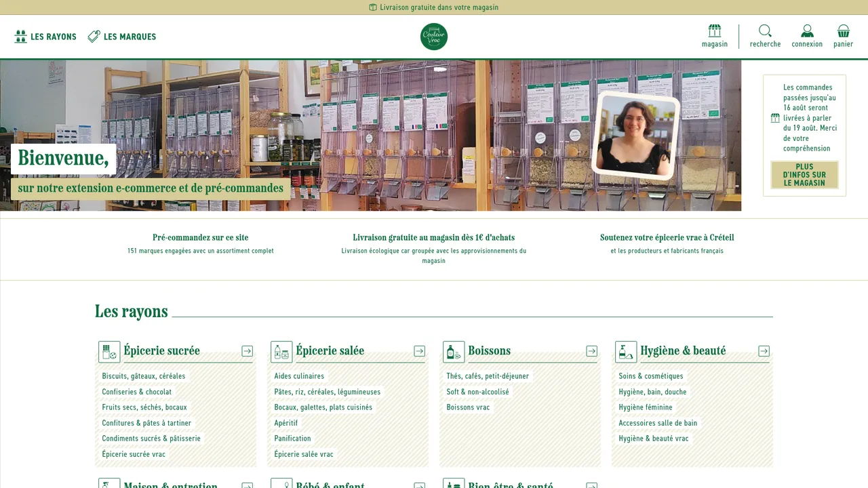Click the Maison & entretien category icon

click(x=109, y=483)
